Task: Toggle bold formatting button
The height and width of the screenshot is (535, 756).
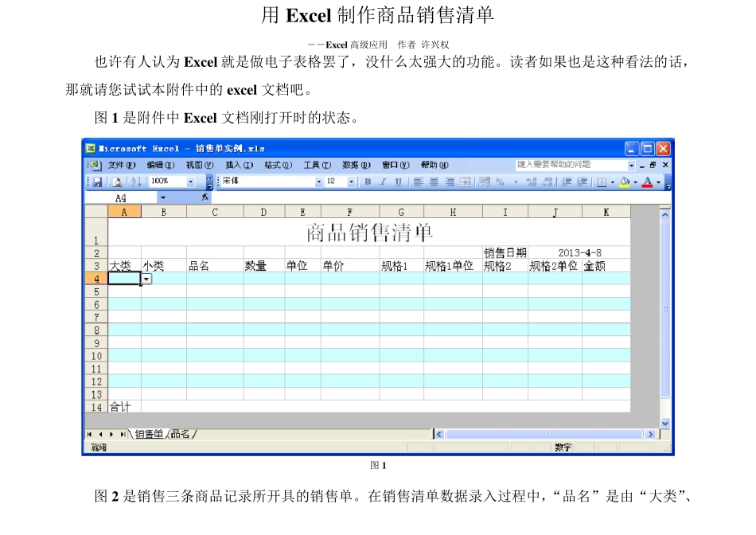Action: coord(368,182)
